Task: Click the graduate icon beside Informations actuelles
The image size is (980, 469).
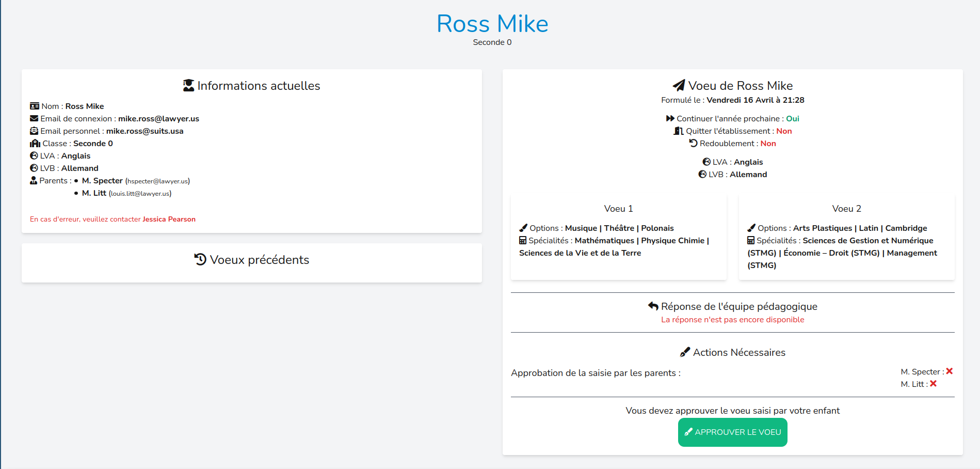Action: (x=188, y=86)
